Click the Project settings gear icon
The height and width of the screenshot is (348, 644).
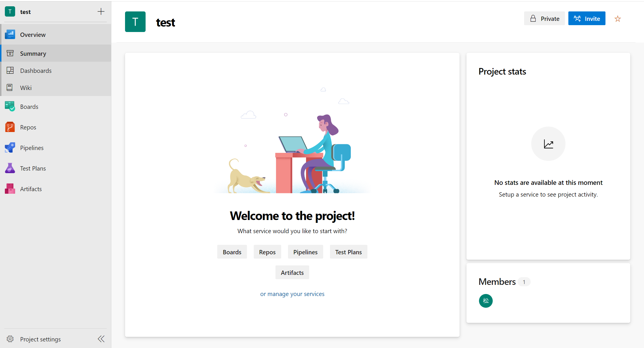[x=10, y=339]
